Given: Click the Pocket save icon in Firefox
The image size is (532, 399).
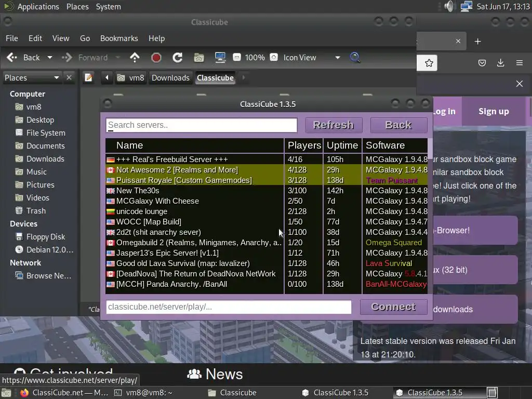Looking at the screenshot, I should point(482,63).
